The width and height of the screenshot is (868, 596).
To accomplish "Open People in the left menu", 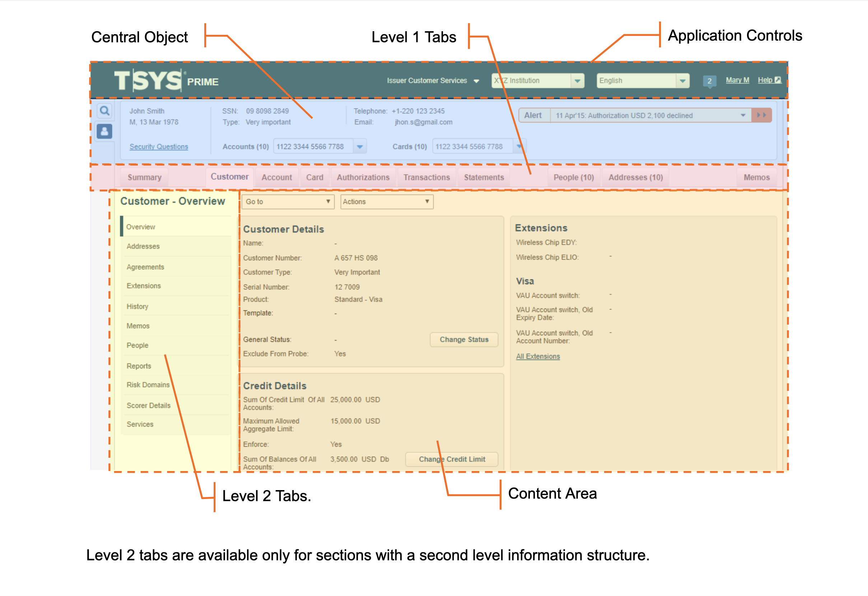I will (176, 345).
